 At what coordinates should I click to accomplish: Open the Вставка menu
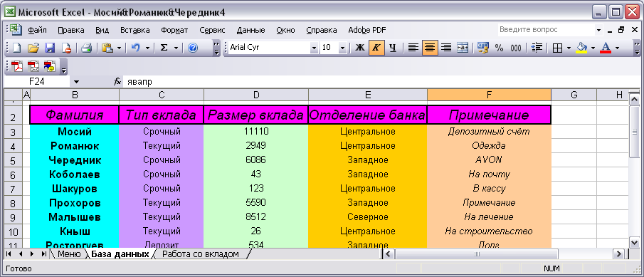click(x=134, y=30)
